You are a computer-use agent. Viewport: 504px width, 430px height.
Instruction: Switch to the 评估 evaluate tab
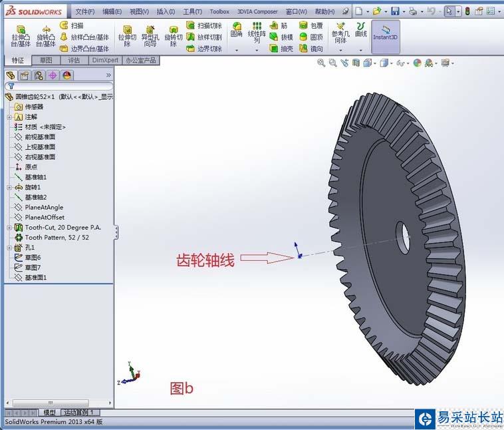[74, 60]
